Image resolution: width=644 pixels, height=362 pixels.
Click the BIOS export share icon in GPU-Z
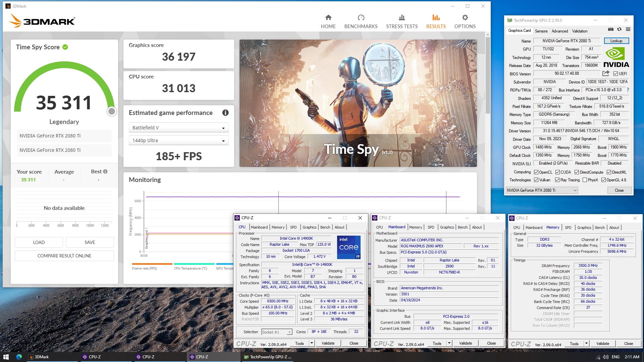(606, 73)
